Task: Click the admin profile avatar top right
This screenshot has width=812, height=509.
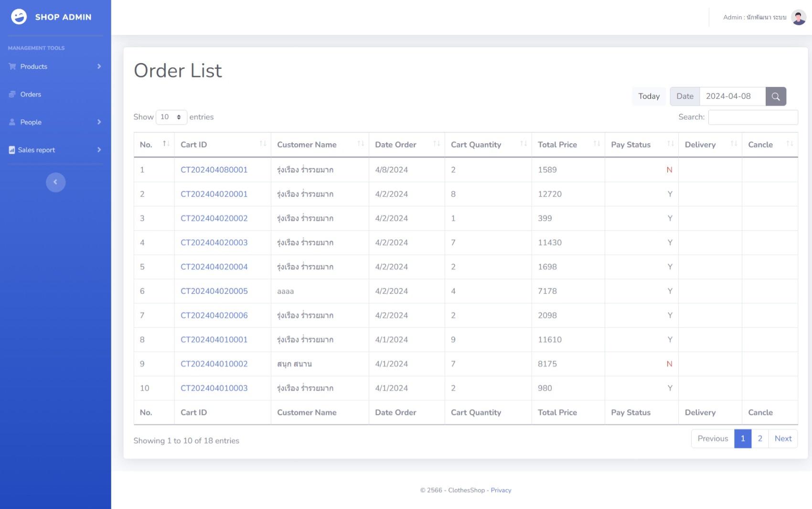Action: [798, 17]
